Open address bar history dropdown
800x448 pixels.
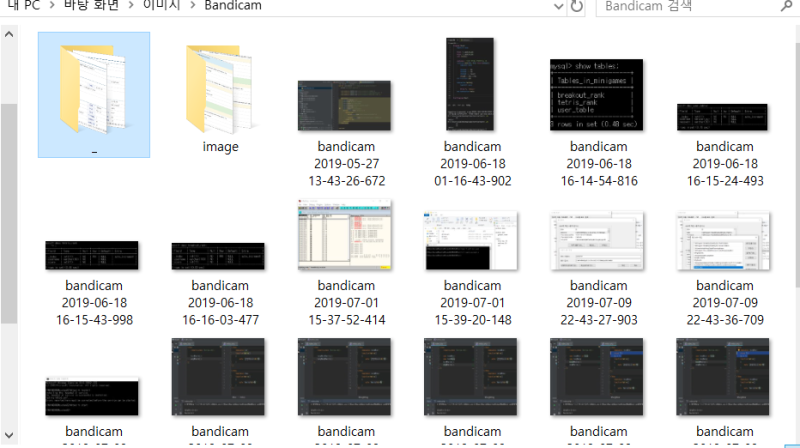pos(559,7)
